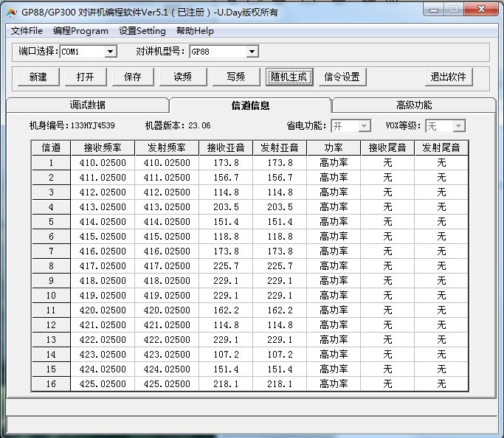
Task: Click the app icon in title bar
Action: point(12,13)
